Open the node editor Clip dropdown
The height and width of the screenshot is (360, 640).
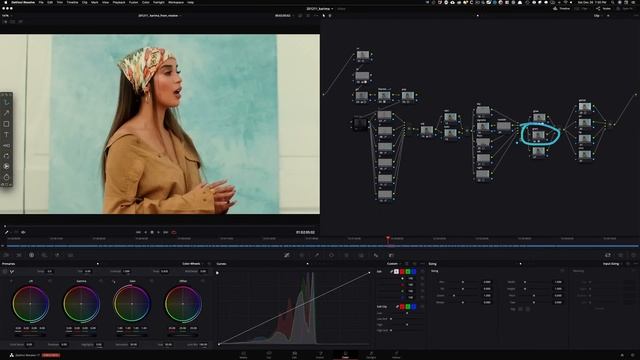(x=599, y=16)
